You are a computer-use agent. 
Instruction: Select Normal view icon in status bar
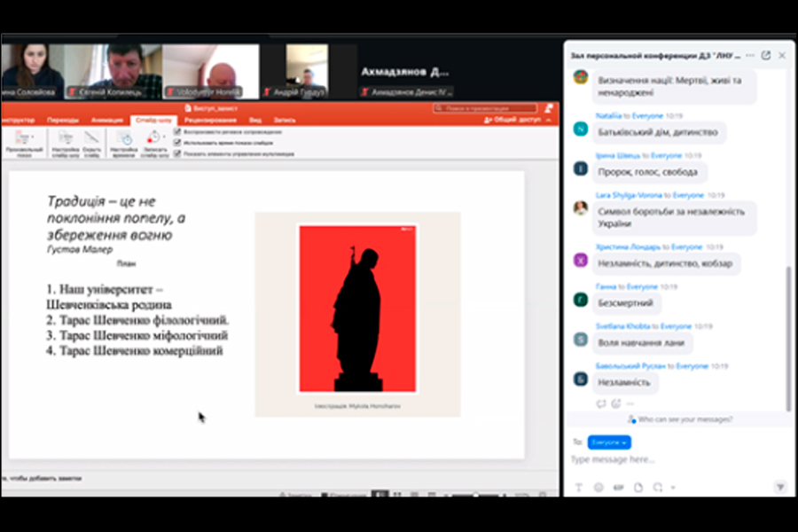pos(379,495)
